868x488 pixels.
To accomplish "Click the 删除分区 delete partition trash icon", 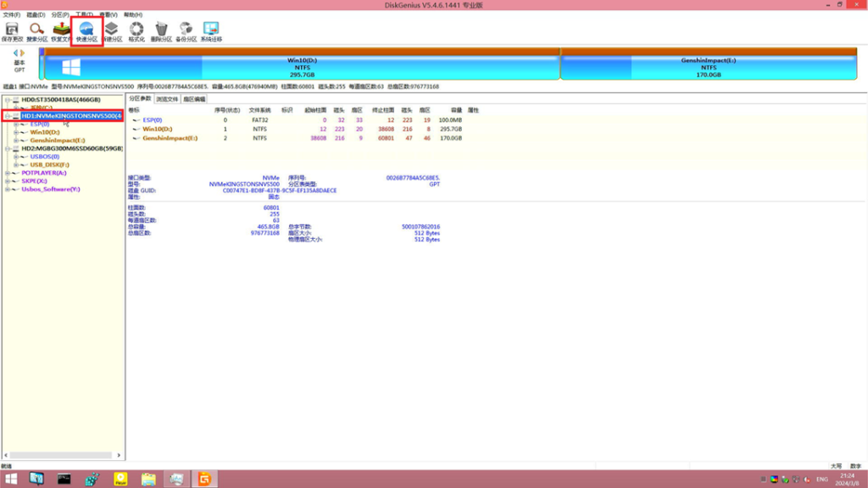I will click(161, 32).
